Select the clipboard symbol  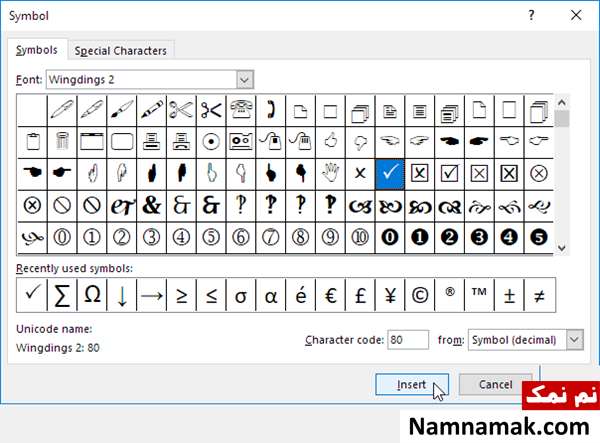pyautogui.click(x=33, y=142)
